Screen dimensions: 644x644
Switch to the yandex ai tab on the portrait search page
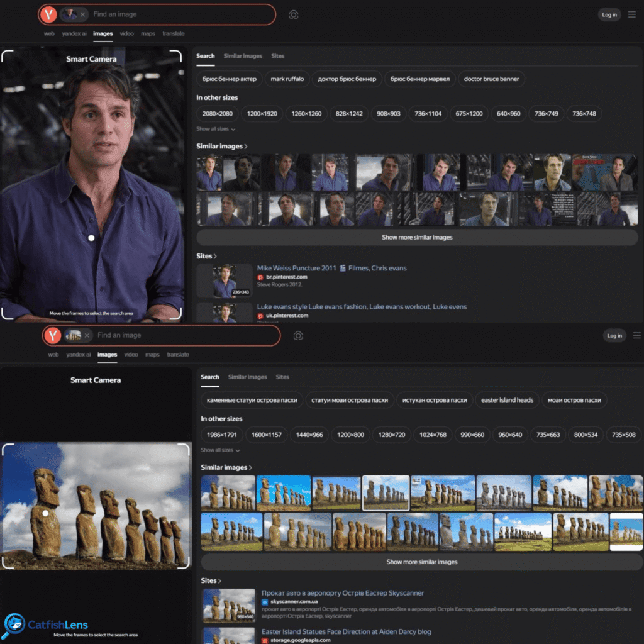[x=74, y=34]
